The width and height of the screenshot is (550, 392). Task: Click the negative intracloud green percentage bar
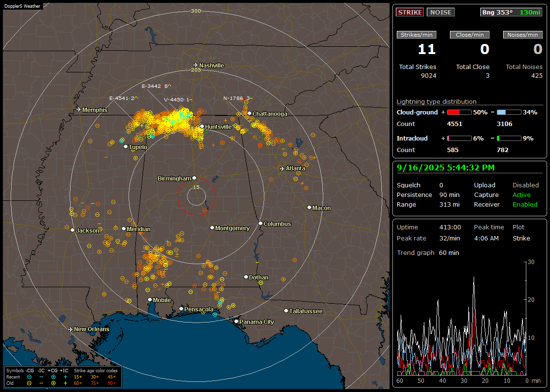click(x=509, y=139)
